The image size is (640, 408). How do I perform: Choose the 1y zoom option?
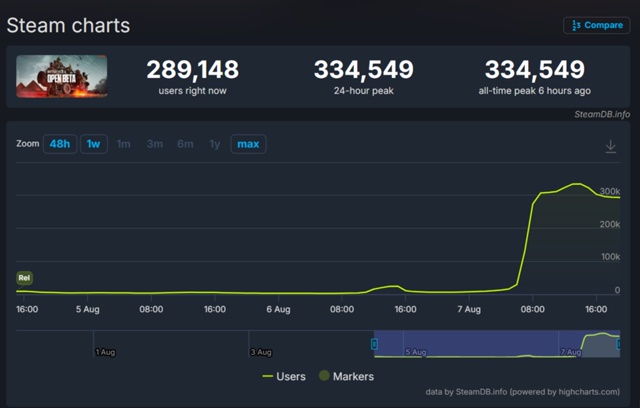pyautogui.click(x=215, y=144)
